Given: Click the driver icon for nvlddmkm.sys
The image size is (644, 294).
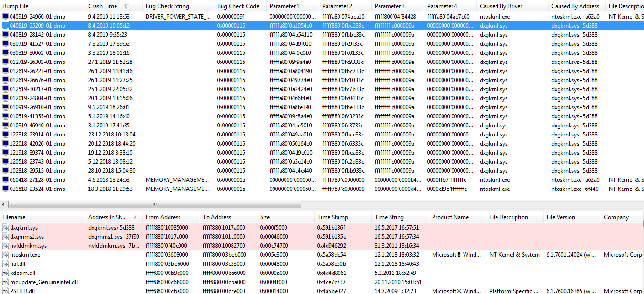Looking at the screenshot, I should (x=5, y=246).
